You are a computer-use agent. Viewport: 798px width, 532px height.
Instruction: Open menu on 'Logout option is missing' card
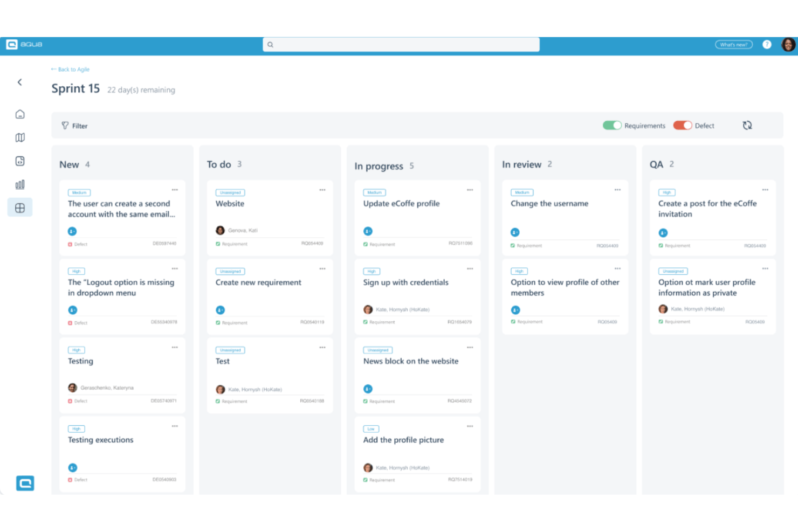[x=175, y=268]
